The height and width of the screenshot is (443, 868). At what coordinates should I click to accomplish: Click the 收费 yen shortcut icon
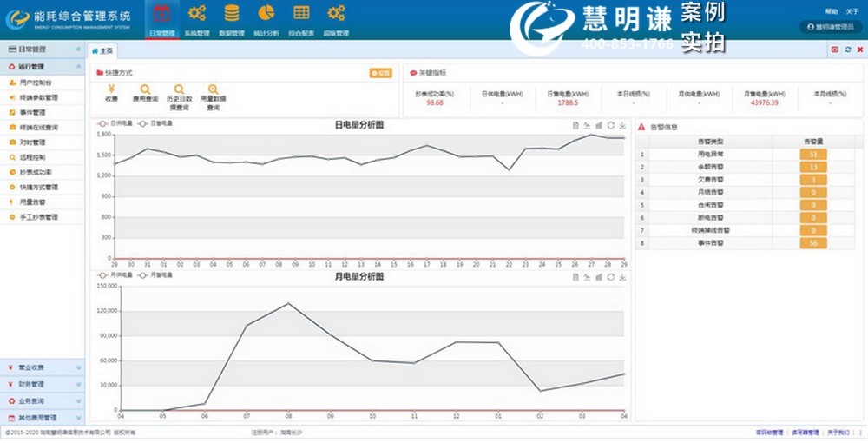(x=112, y=89)
